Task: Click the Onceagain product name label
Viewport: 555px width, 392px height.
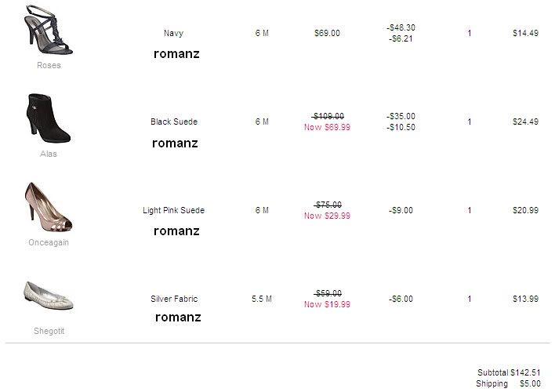Action: click(x=49, y=242)
